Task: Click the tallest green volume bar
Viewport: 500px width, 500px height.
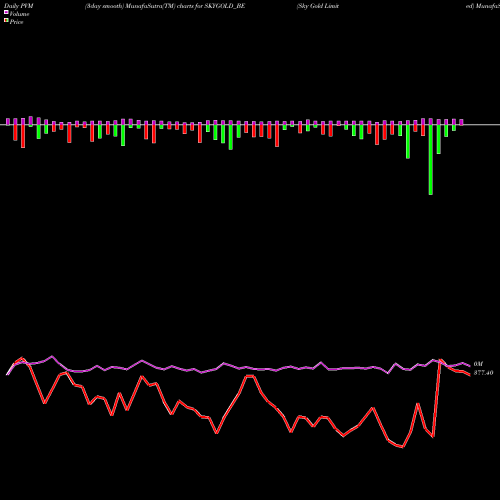Action: [431, 159]
